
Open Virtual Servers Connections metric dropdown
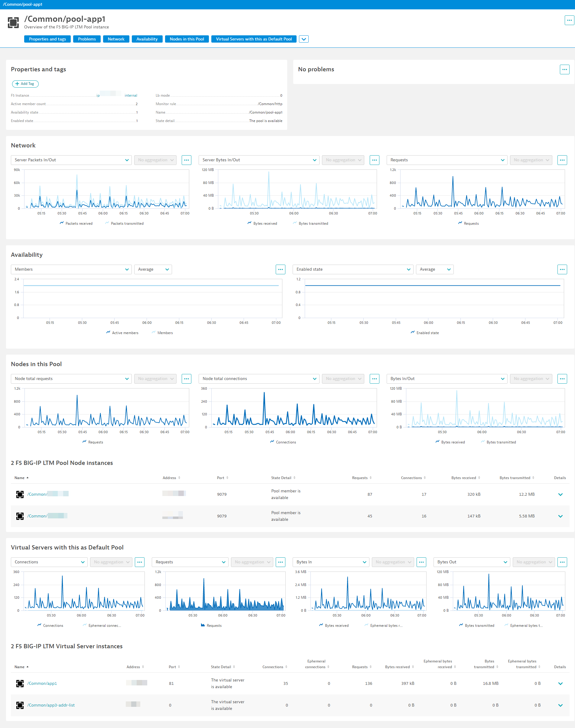[x=49, y=562]
